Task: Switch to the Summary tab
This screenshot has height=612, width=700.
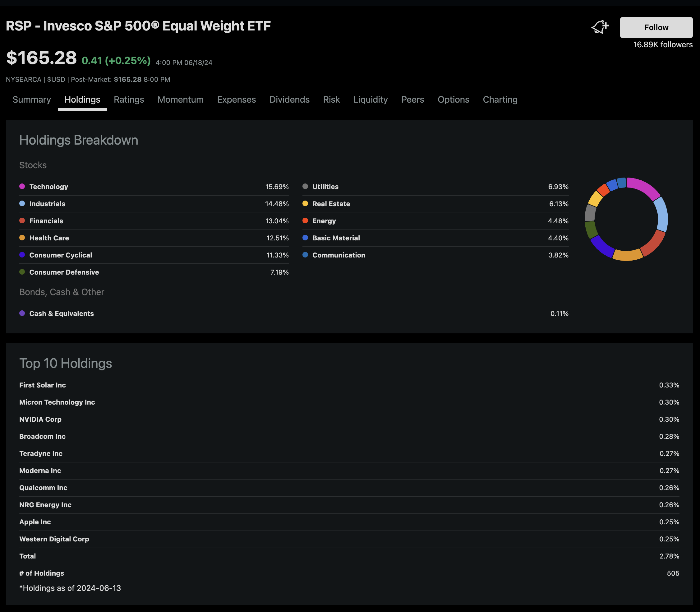Action: pyautogui.click(x=32, y=100)
